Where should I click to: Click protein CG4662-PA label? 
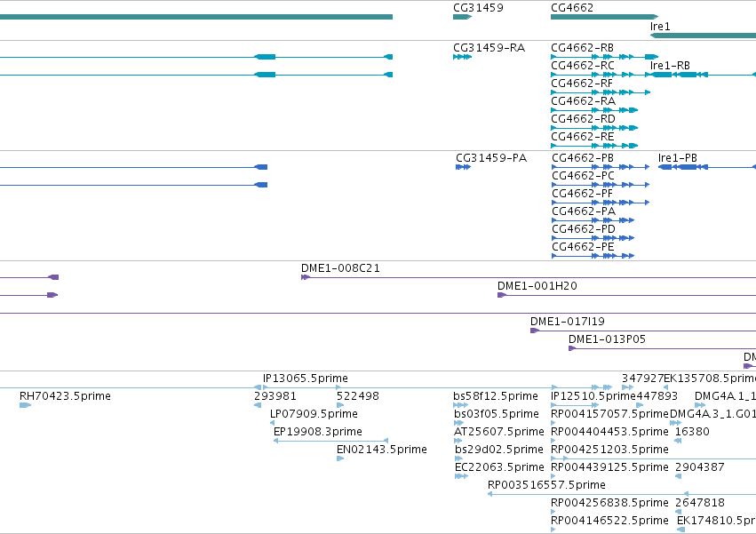coord(584,211)
